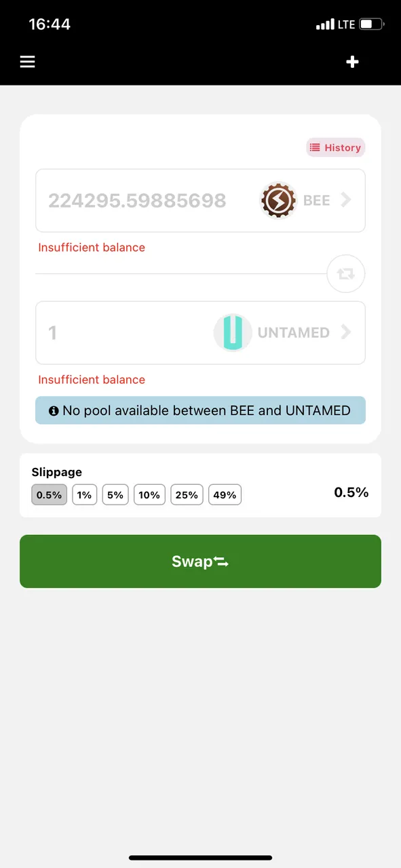The image size is (401, 868).
Task: Expand UNTAMED token selector chevron
Action: coord(346,332)
